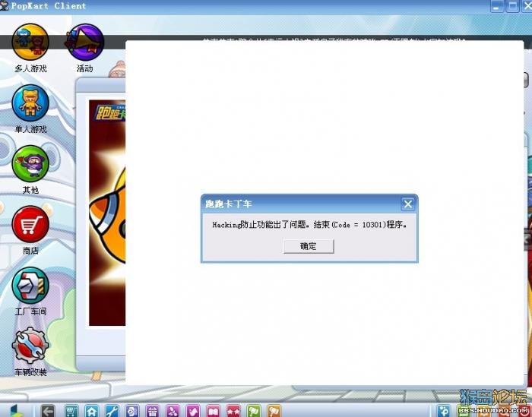Click the purple clover icon in bottom bar
The width and height of the screenshot is (532, 417).
[173, 411]
